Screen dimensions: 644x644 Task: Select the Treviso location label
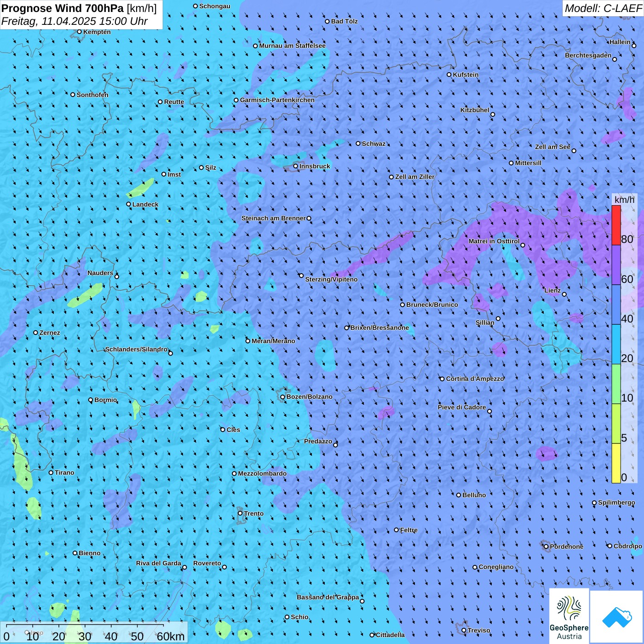pyautogui.click(x=478, y=630)
